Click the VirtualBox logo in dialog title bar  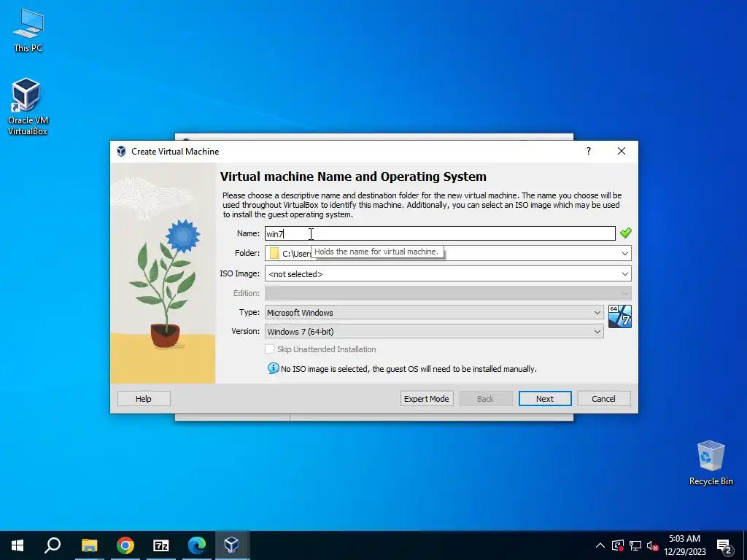121,152
